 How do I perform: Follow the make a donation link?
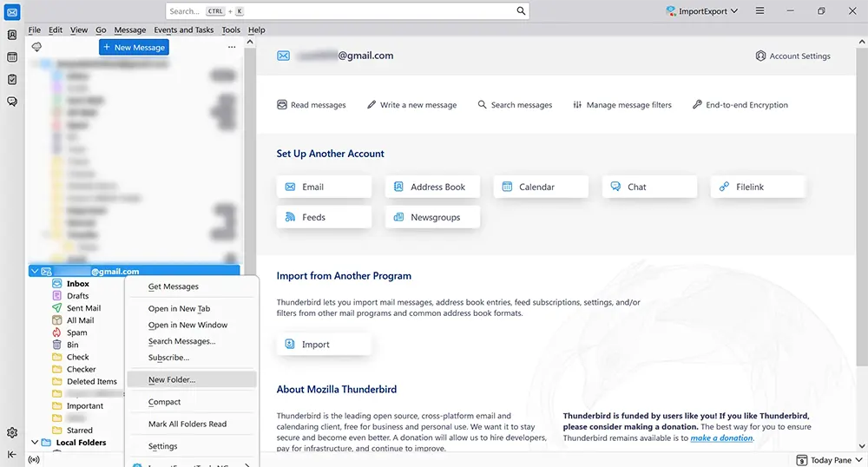[x=721, y=437]
